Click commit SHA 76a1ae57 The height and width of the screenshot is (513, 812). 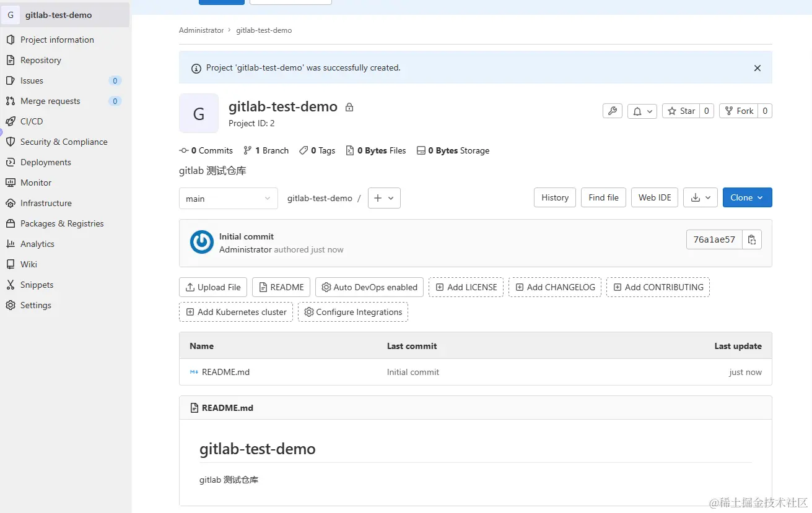714,239
